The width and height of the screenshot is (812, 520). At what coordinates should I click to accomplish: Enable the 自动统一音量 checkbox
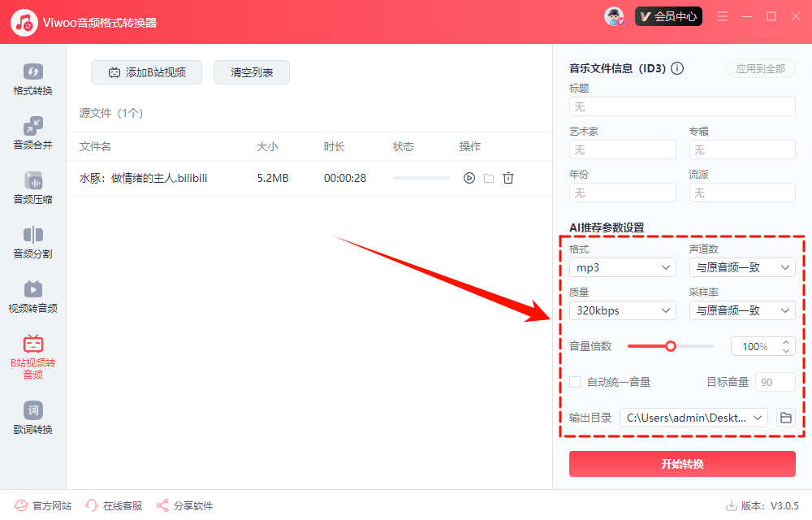[x=575, y=381]
